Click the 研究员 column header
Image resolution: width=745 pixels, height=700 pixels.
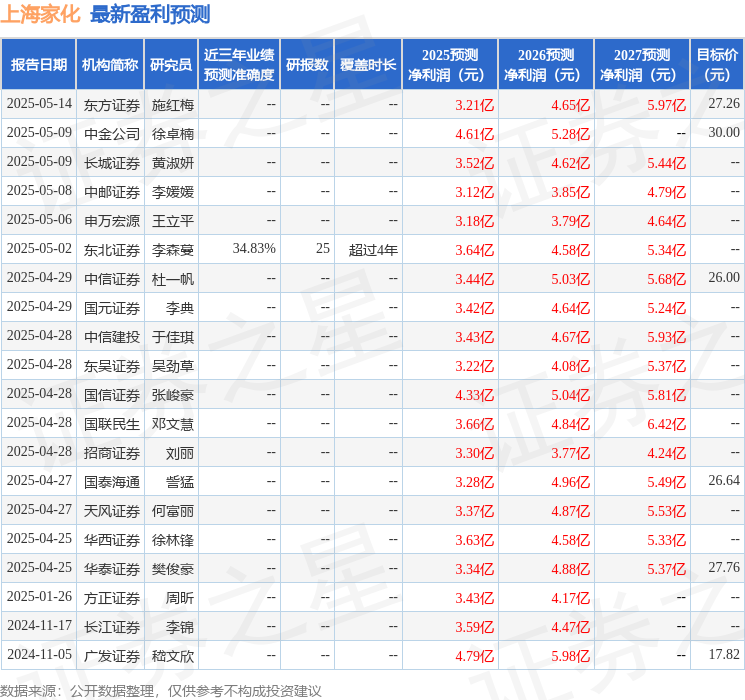click(x=171, y=65)
